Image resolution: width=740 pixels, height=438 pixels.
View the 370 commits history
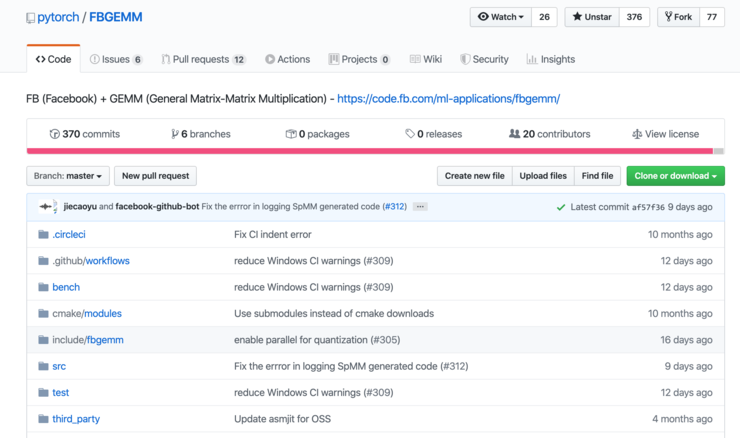[85, 134]
